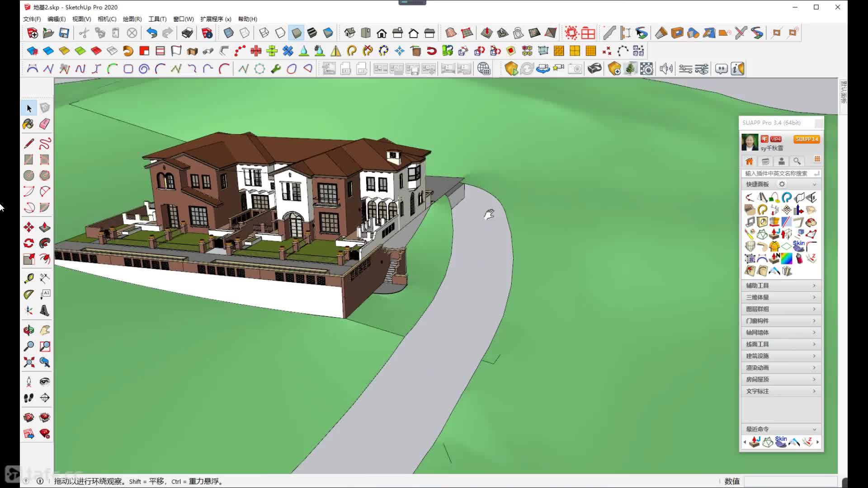
Task: Open the 扩展程序 menu
Action: tap(216, 19)
